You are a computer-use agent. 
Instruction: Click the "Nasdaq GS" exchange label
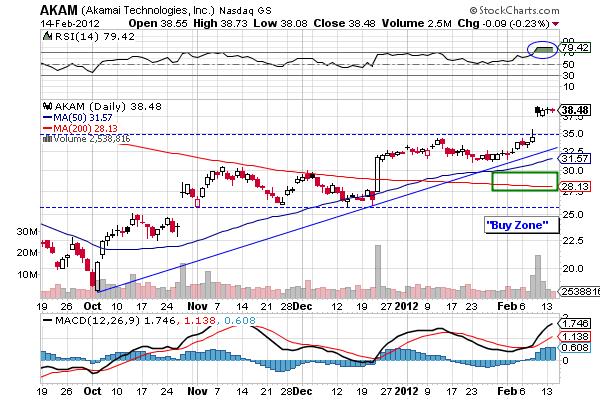pyautogui.click(x=245, y=10)
